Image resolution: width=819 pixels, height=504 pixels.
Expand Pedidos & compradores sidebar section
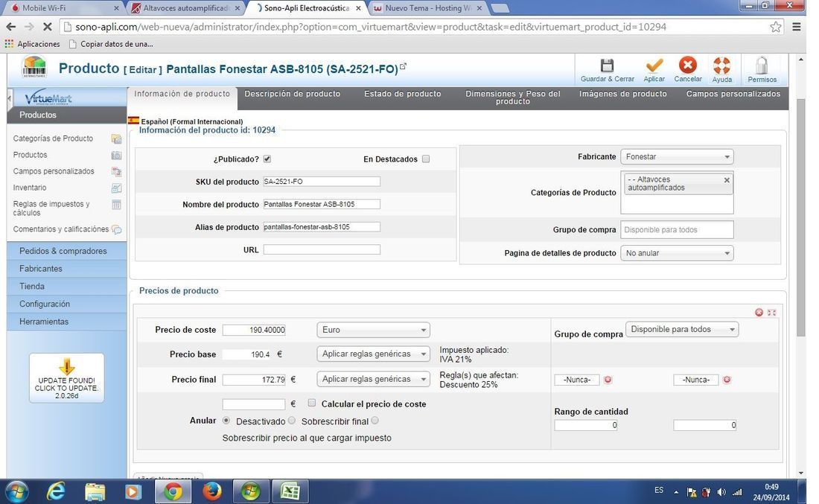point(67,251)
